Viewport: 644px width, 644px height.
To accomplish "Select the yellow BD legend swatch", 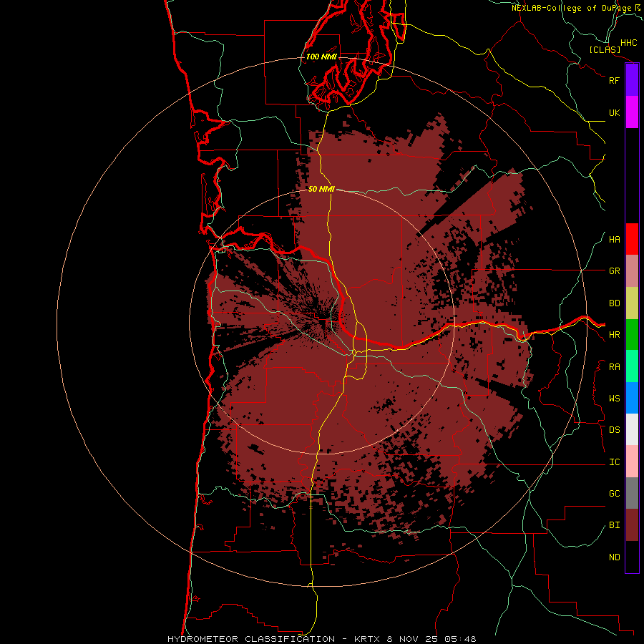I will (x=632, y=303).
